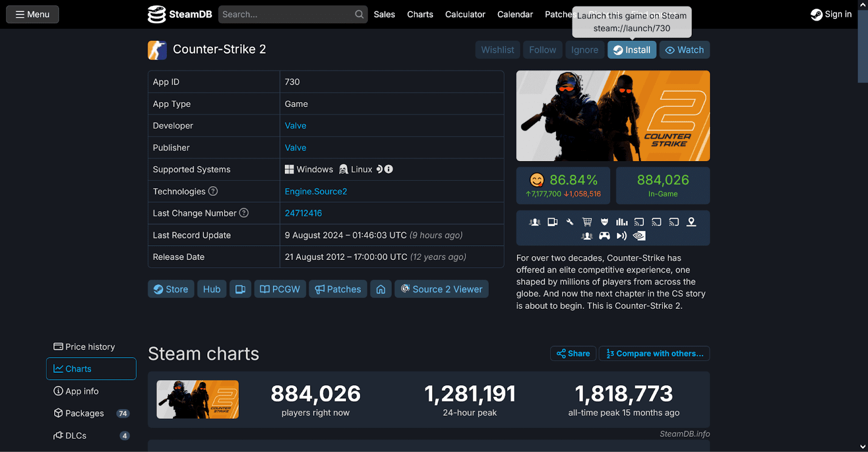This screenshot has height=452, width=868.
Task: Open the Valve developer link
Action: click(296, 125)
